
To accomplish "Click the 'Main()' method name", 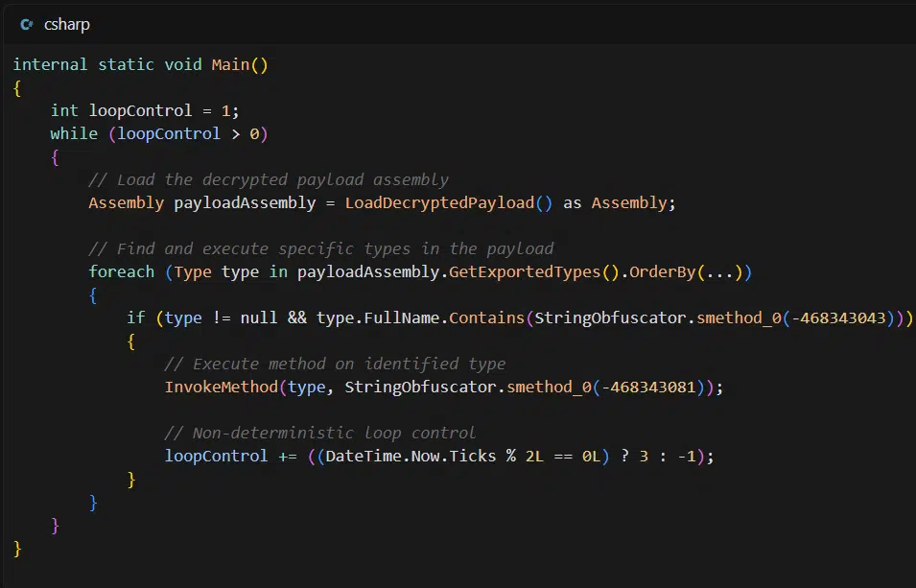I will click(x=240, y=64).
